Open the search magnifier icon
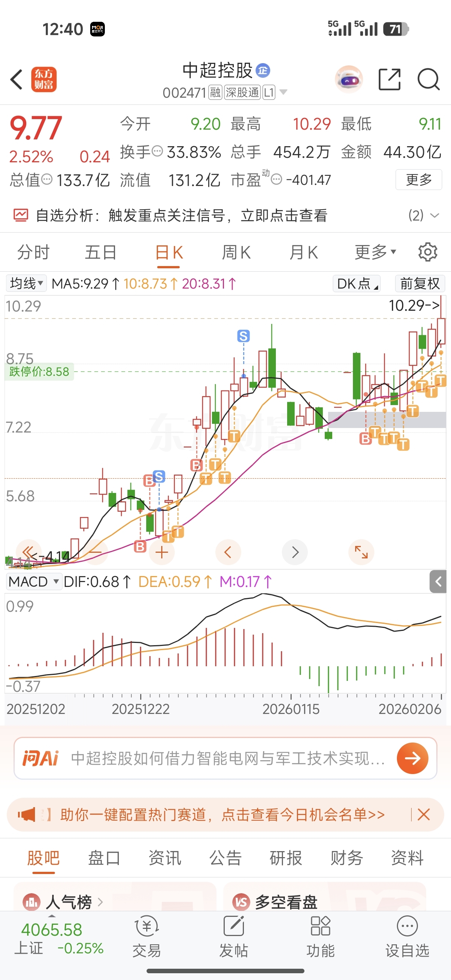Screen dimensions: 451x980 click(x=429, y=79)
